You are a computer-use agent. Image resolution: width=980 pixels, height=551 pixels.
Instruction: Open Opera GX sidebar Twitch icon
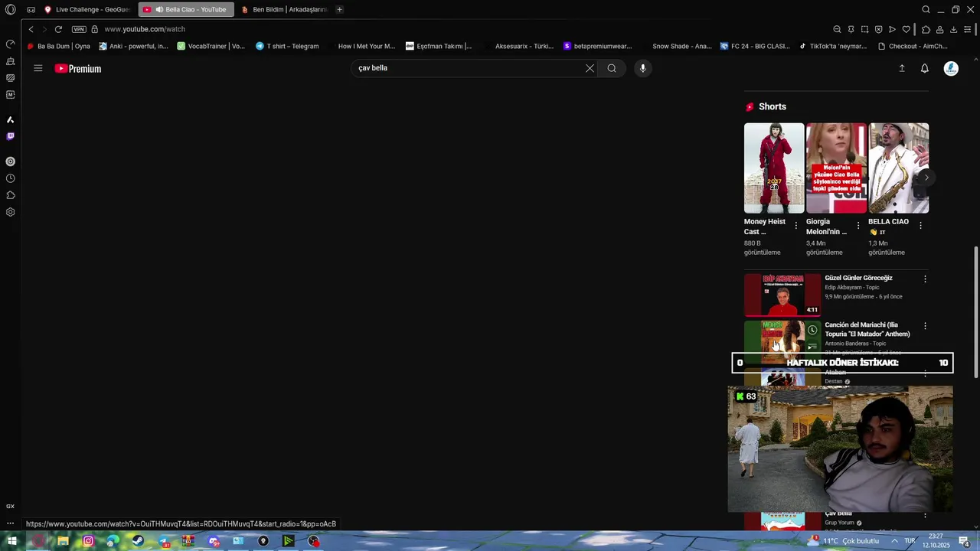[10, 136]
